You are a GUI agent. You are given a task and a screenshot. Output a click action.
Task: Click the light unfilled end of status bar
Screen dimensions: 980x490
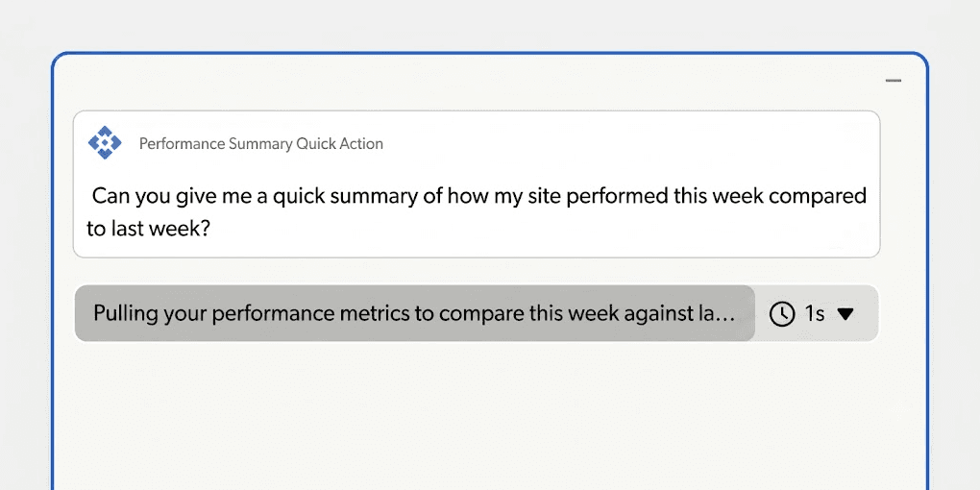(817, 313)
